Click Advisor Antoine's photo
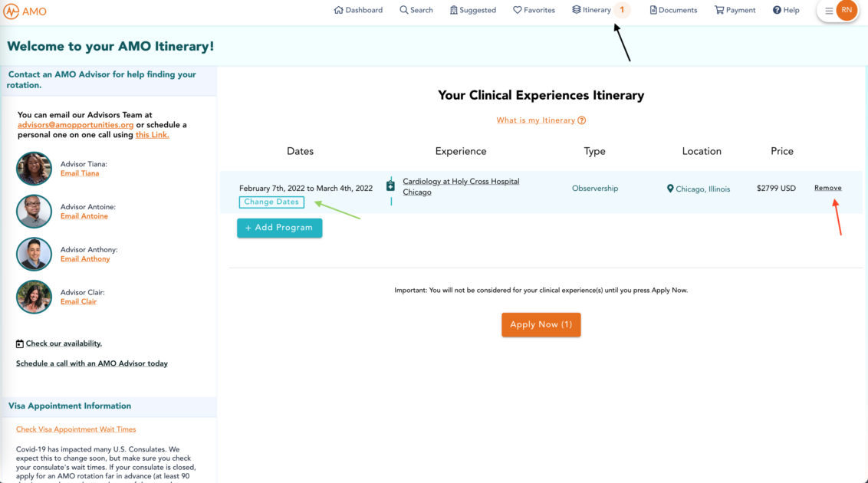The width and height of the screenshot is (868, 483). point(34,211)
